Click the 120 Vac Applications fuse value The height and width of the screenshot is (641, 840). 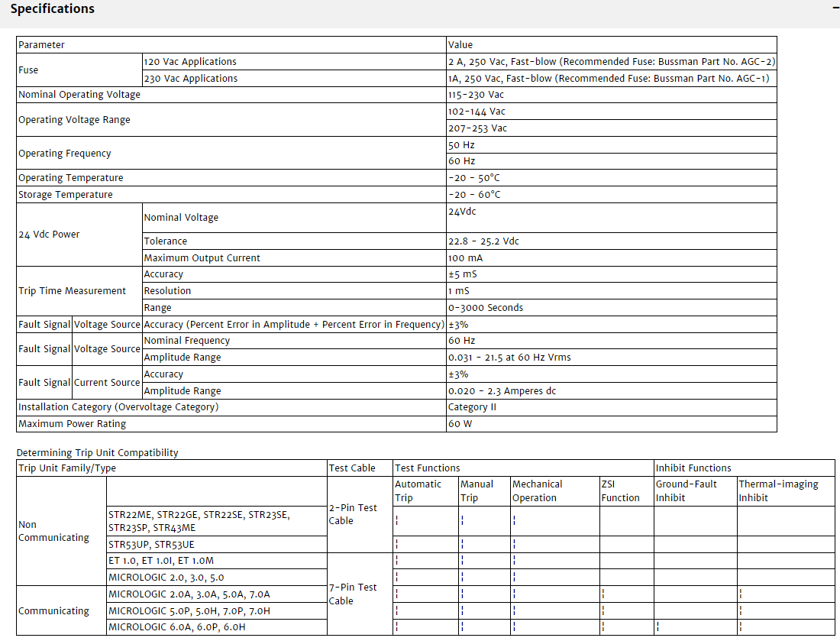point(612,62)
